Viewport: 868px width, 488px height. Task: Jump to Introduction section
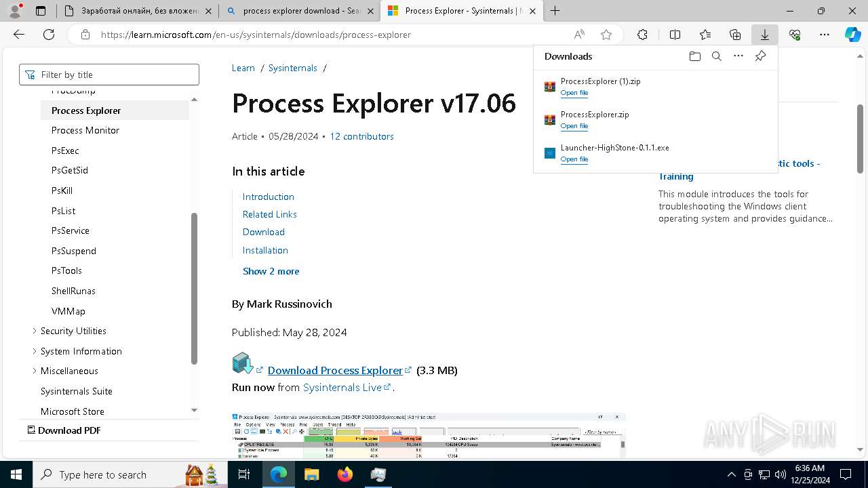coord(269,197)
